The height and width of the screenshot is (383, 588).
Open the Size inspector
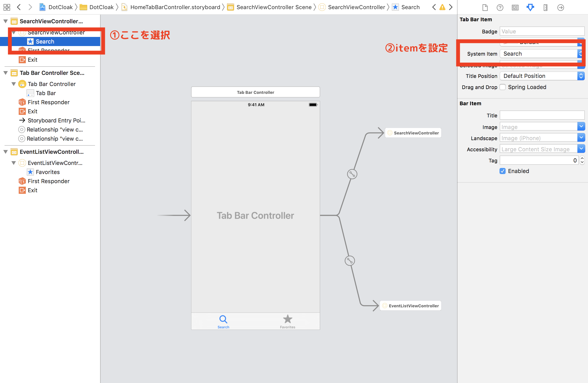click(545, 7)
